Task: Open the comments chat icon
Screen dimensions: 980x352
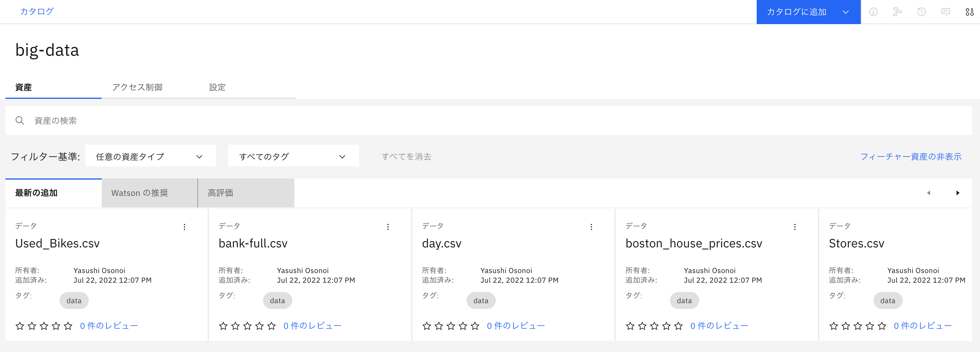Action: pos(945,12)
